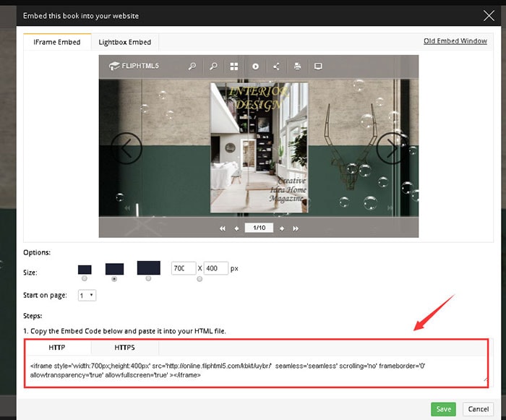This screenshot has height=420, width=506.
Task: Jump to last page with the double-right icon
Action: tap(296, 228)
